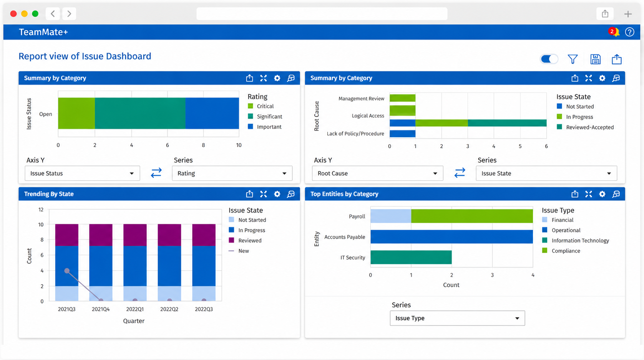Swap Root Cause and Issue State axes

point(460,173)
